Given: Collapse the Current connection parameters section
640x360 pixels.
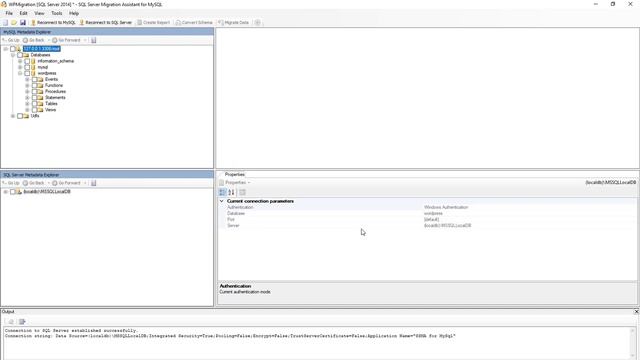Looking at the screenshot, I should [x=222, y=201].
